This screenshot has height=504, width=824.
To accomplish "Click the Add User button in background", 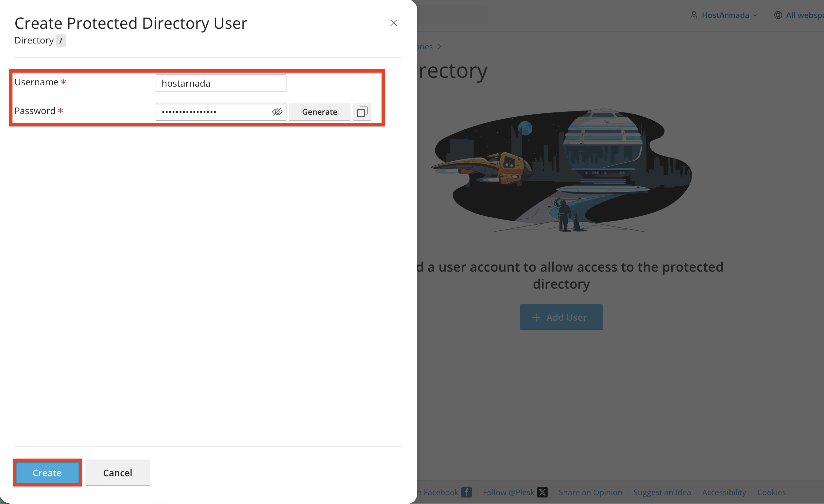I will tap(561, 317).
